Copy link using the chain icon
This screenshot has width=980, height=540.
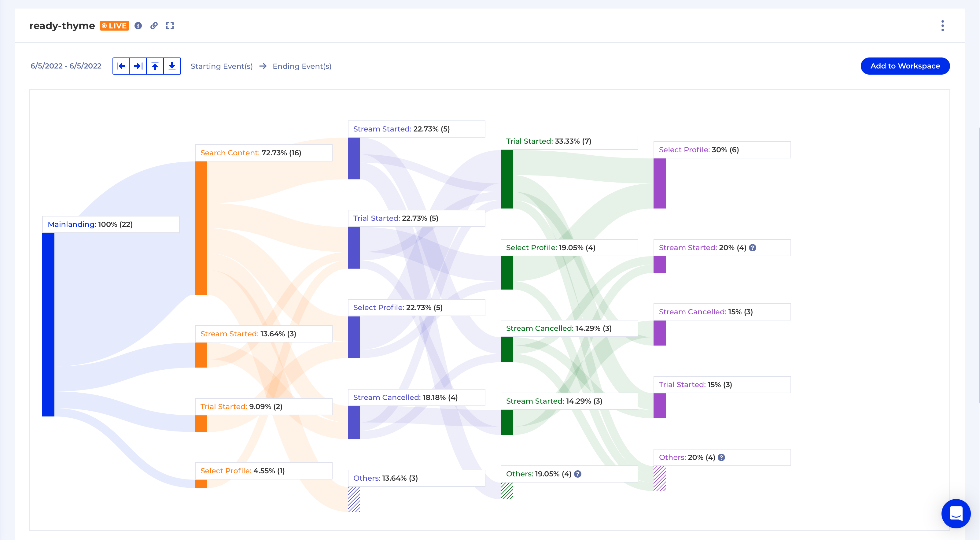pyautogui.click(x=154, y=26)
